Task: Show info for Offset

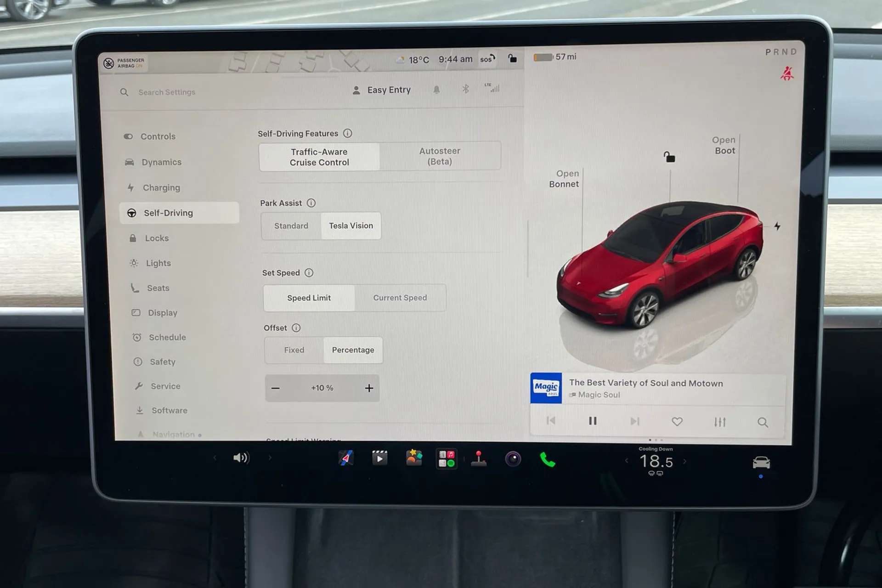Action: pos(296,328)
